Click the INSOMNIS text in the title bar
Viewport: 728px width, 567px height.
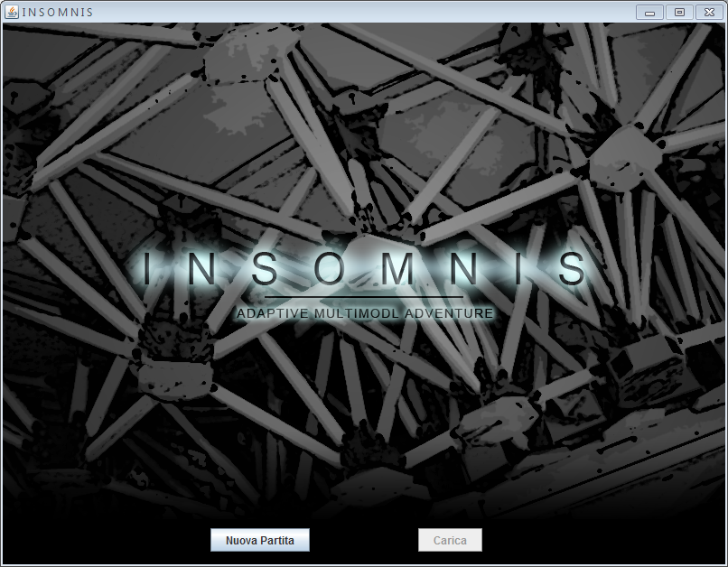tap(57, 12)
